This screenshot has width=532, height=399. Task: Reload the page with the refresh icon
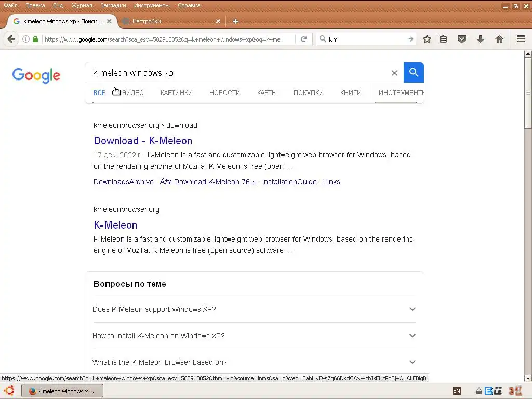303,39
